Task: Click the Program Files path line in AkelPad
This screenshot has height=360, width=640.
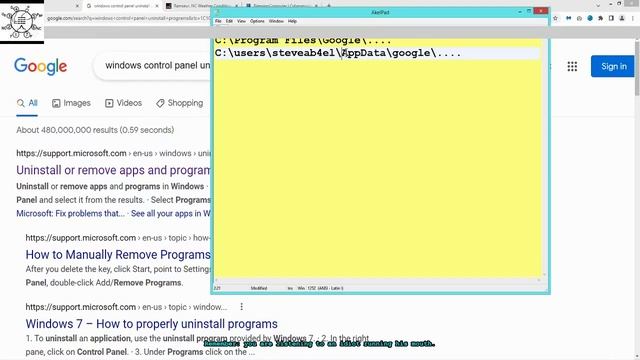Action: click(x=303, y=40)
